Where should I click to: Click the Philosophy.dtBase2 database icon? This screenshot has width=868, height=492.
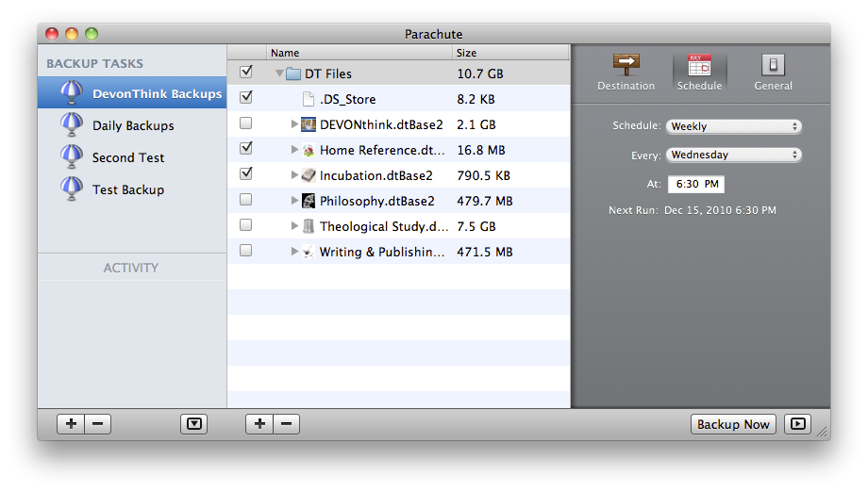pyautogui.click(x=309, y=201)
